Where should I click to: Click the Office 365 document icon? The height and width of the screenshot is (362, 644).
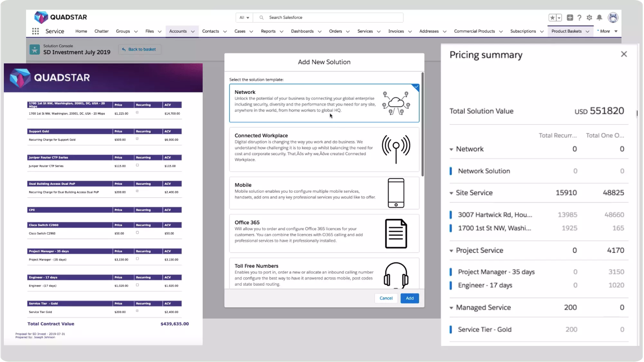(x=396, y=234)
